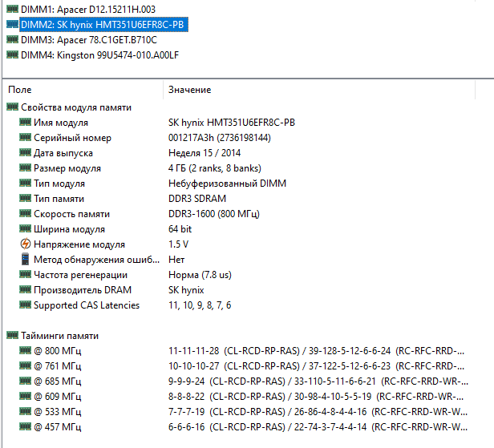Click the lightning voltage icon by Напряжение модуля

[25, 244]
